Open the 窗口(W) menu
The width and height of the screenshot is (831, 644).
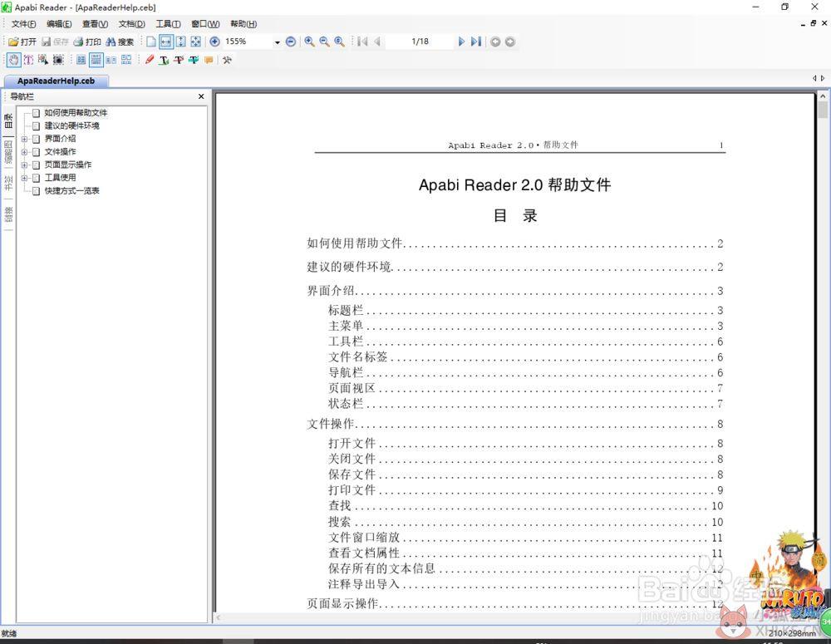(x=205, y=24)
